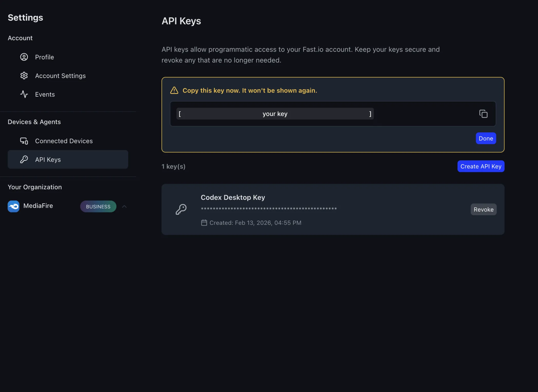Open the Profile settings page
Viewport: 538px width, 392px height.
tap(45, 57)
